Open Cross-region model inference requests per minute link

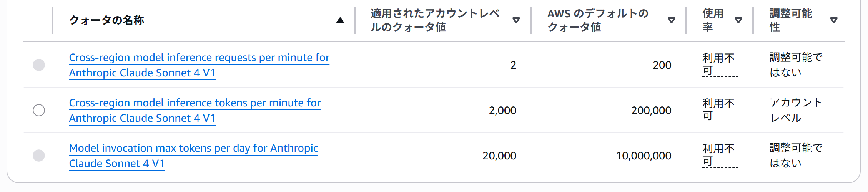click(x=199, y=65)
